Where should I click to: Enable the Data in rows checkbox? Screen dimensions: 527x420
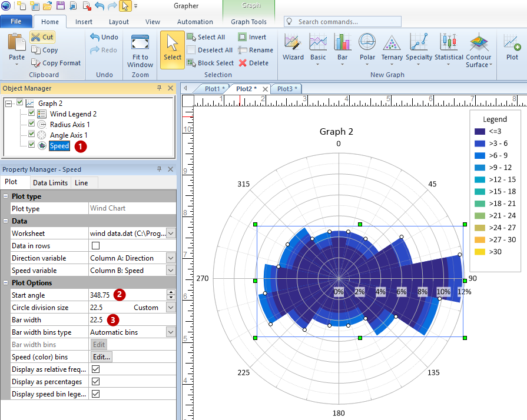(x=96, y=245)
